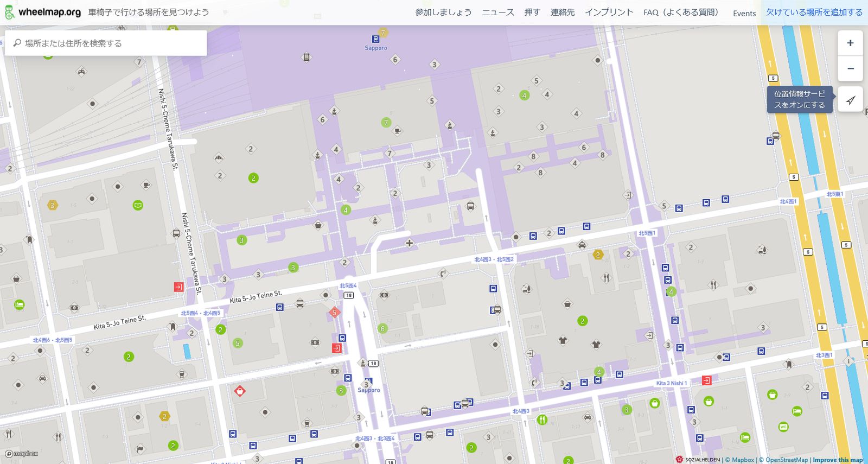Screen dimensions: 868x464
Task: Select the green bed hotel marker at the left edge
Action: pyautogui.click(x=19, y=304)
